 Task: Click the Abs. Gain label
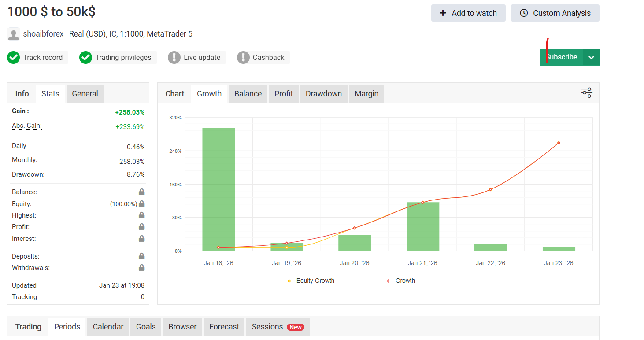27,126
